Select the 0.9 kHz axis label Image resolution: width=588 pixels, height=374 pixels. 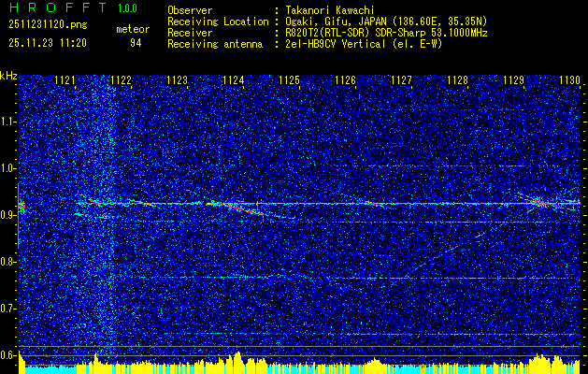coord(7,216)
